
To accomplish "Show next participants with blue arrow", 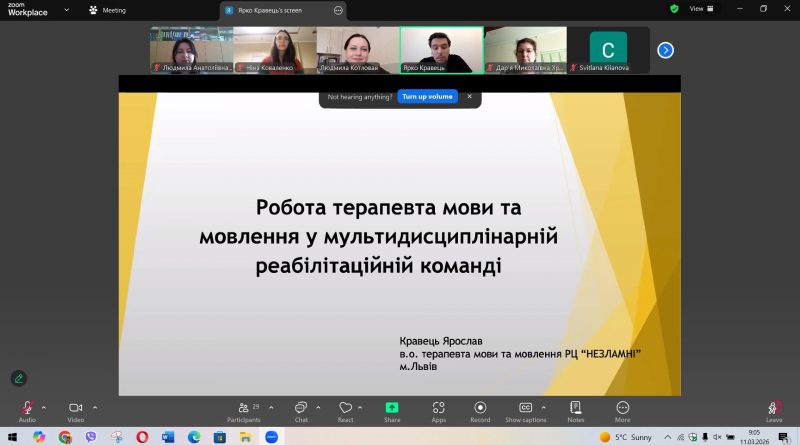I will point(665,50).
